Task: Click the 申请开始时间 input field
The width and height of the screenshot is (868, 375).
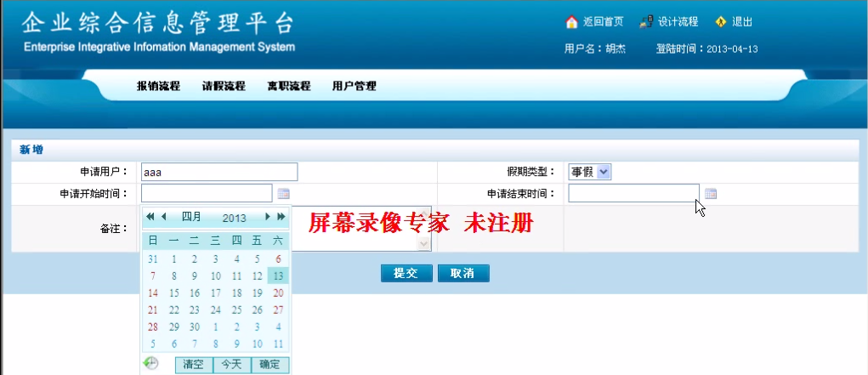Action: click(207, 193)
